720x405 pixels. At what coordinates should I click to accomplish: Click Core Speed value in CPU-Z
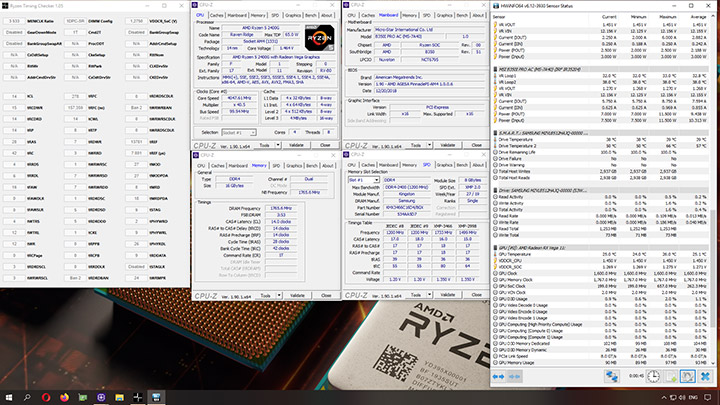tap(239, 98)
